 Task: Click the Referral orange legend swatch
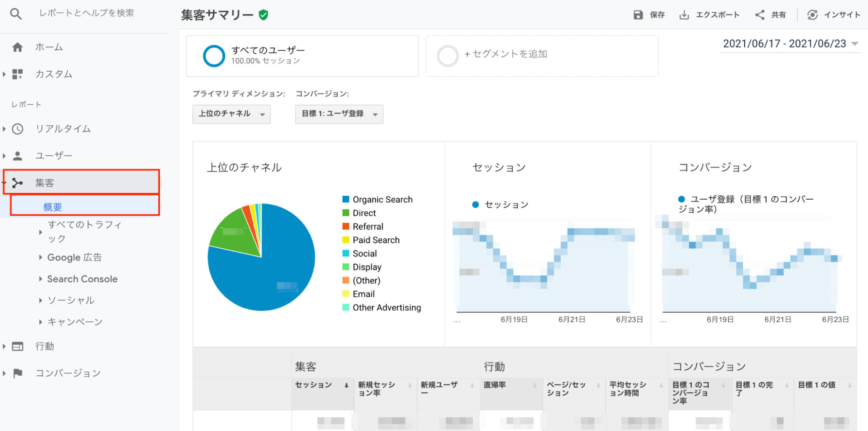coord(346,227)
